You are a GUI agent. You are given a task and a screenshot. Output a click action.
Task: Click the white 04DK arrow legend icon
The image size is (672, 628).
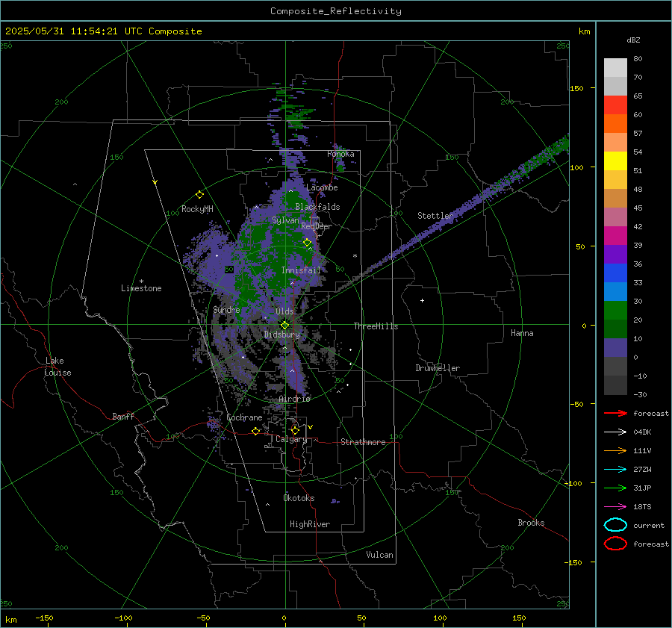click(x=615, y=432)
